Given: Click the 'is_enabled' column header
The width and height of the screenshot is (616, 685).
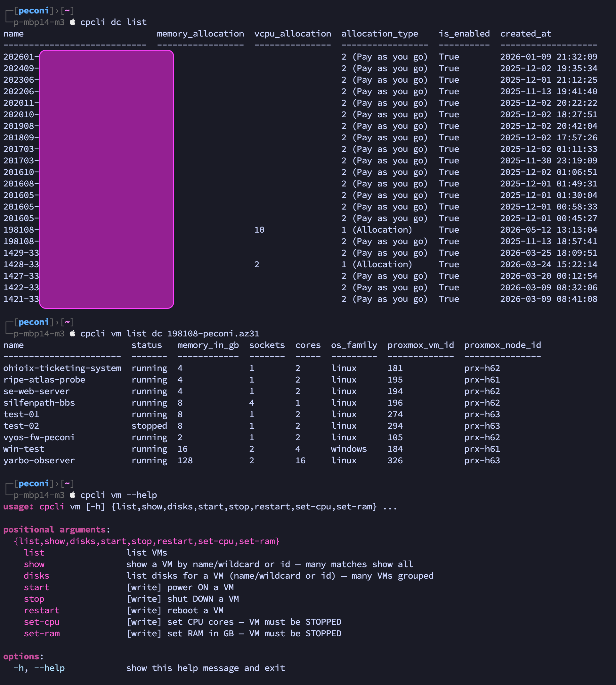Looking at the screenshot, I should pos(464,34).
